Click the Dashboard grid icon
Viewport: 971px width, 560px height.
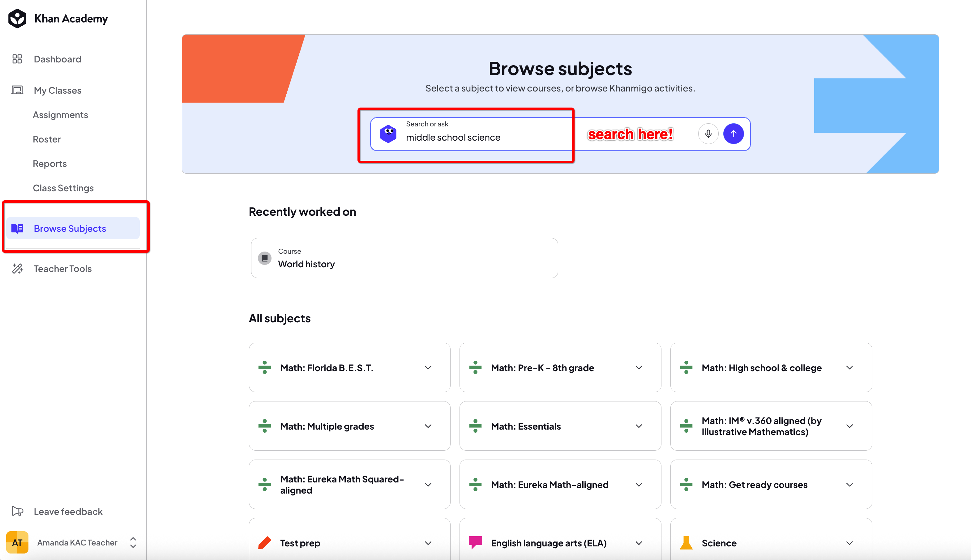[17, 59]
